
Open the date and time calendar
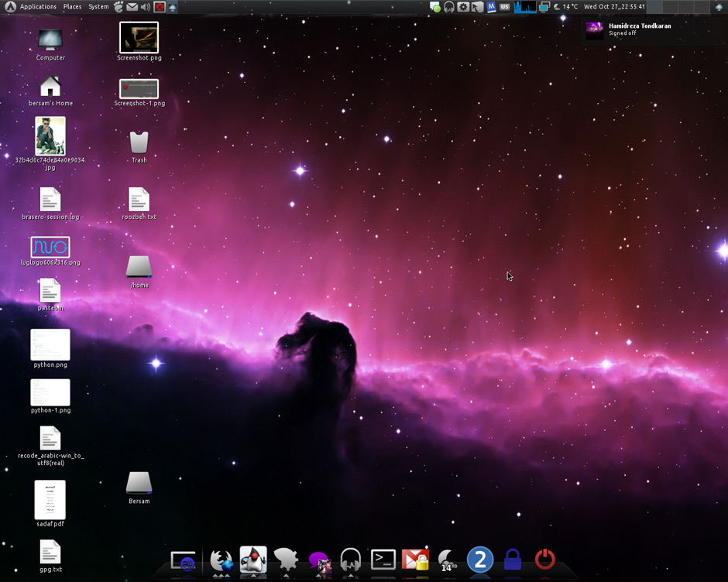[614, 6]
